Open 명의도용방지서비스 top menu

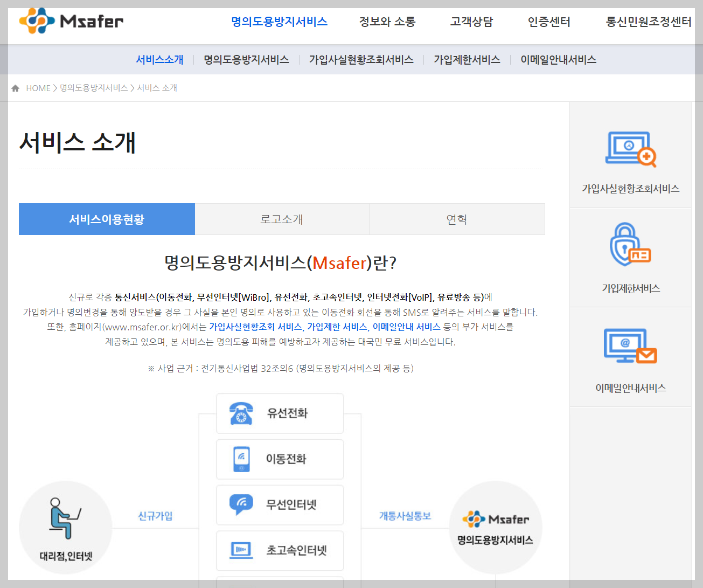[x=279, y=22]
